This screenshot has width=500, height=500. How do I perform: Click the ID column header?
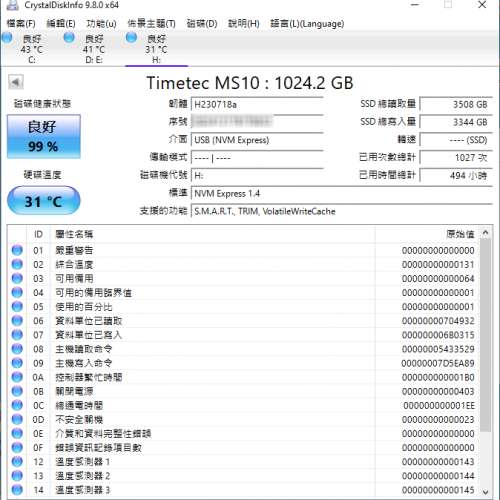click(38, 234)
